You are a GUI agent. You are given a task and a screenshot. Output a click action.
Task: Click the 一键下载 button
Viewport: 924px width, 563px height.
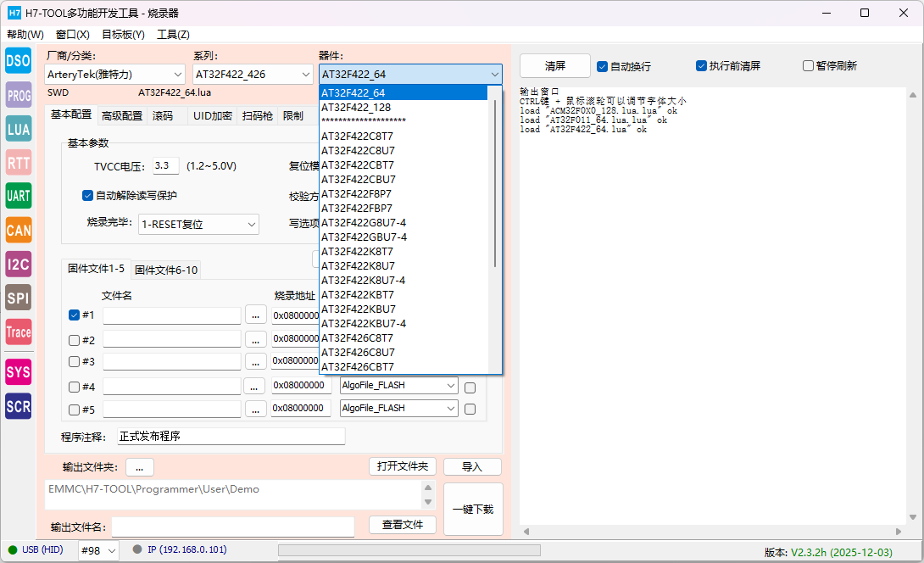click(473, 510)
